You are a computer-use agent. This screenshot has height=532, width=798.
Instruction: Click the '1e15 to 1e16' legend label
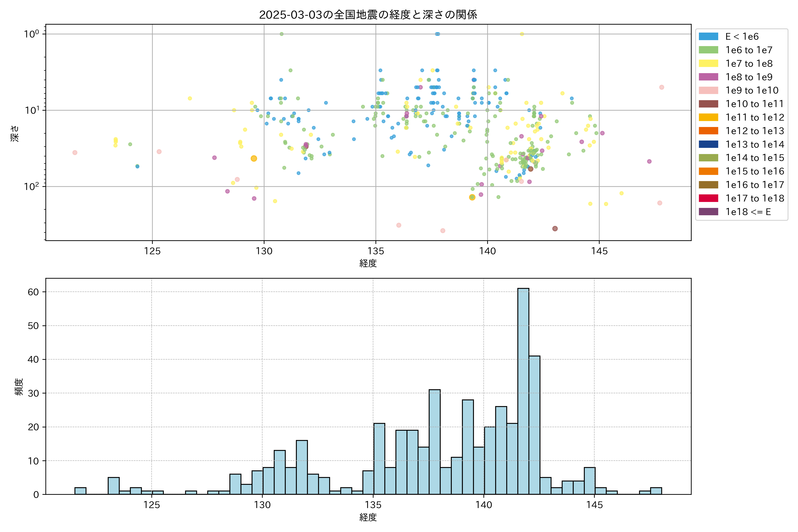pyautogui.click(x=755, y=171)
